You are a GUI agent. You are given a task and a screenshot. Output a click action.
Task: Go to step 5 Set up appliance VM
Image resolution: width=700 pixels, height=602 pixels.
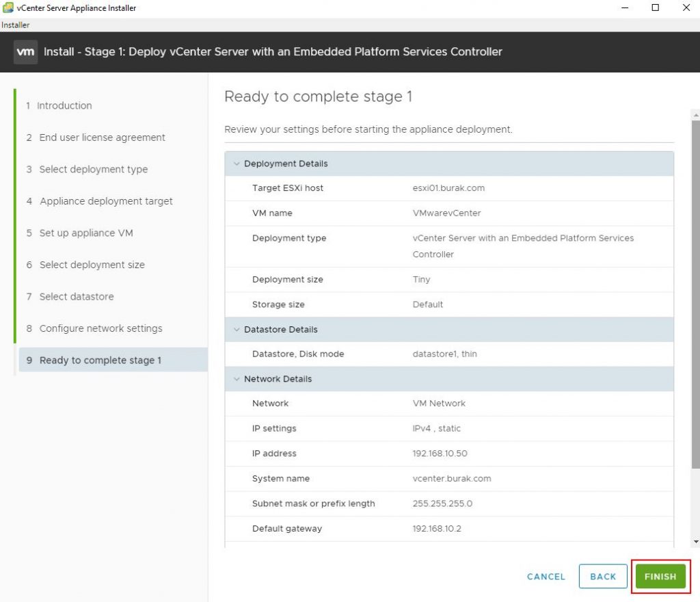[x=79, y=233]
